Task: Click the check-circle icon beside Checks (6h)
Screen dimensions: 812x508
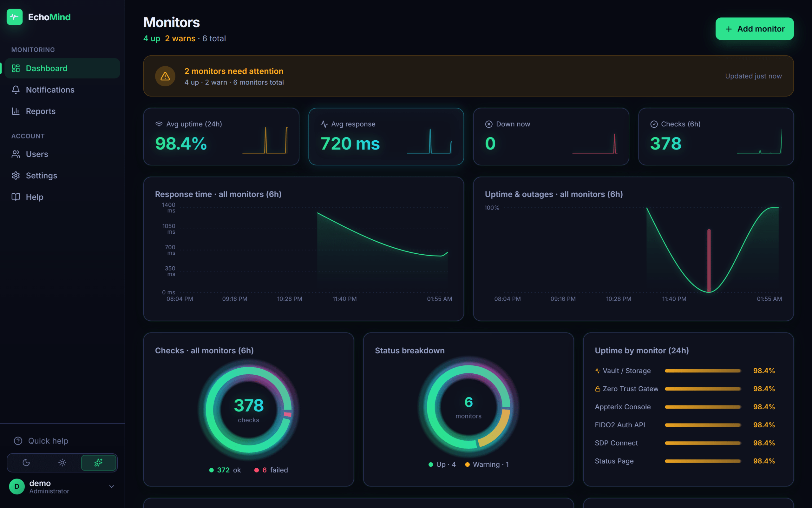Action: pos(654,124)
